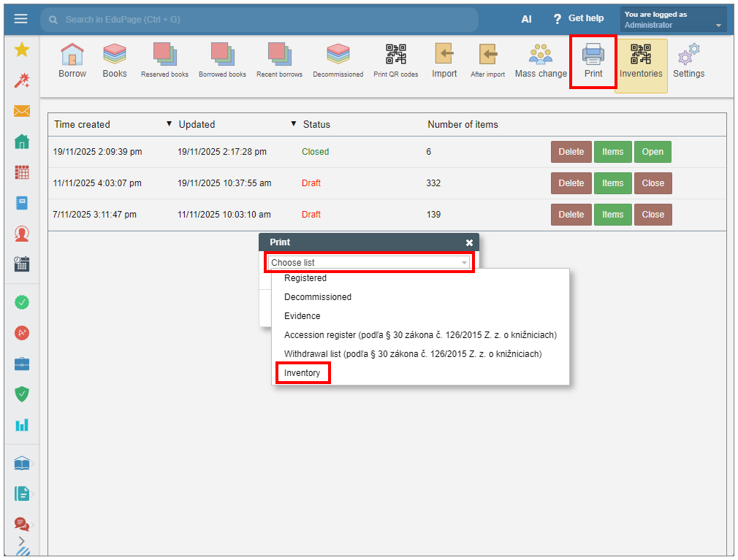Viewport: 738px width, 560px height.
Task: Choose Decommissioned in the dropdown list
Action: point(318,297)
